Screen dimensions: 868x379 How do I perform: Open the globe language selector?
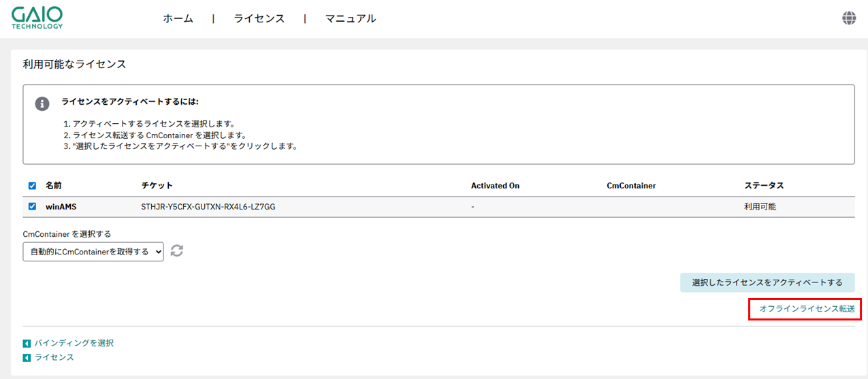click(849, 18)
